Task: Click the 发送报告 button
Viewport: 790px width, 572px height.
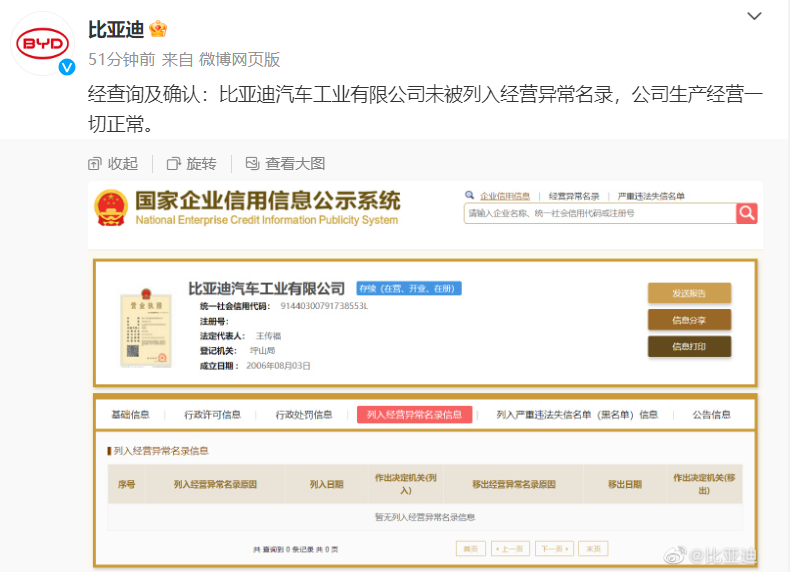Action: (689, 293)
